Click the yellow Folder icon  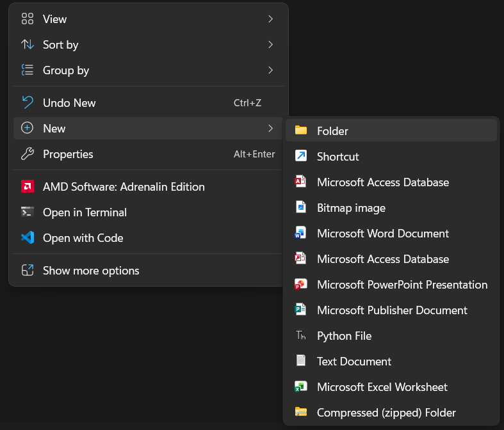click(301, 131)
